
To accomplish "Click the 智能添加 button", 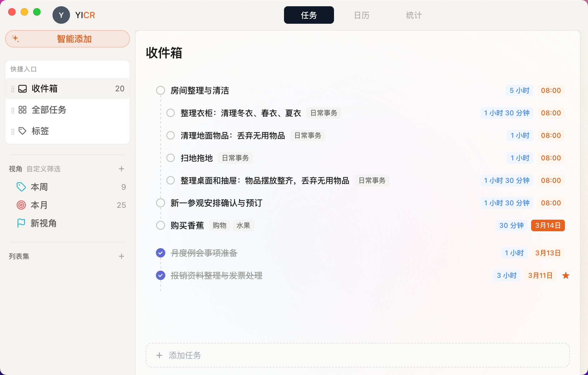I will pos(74,39).
